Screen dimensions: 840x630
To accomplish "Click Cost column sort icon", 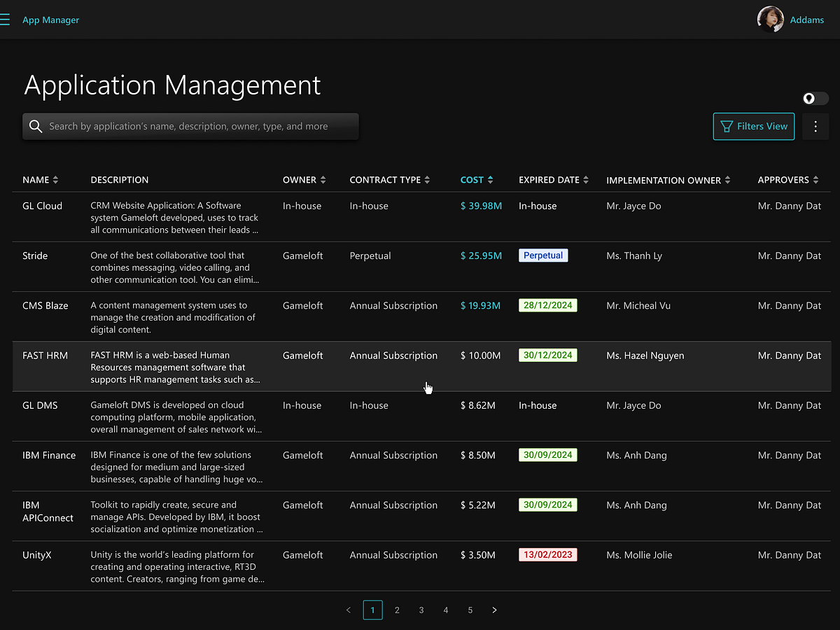I will tap(490, 180).
